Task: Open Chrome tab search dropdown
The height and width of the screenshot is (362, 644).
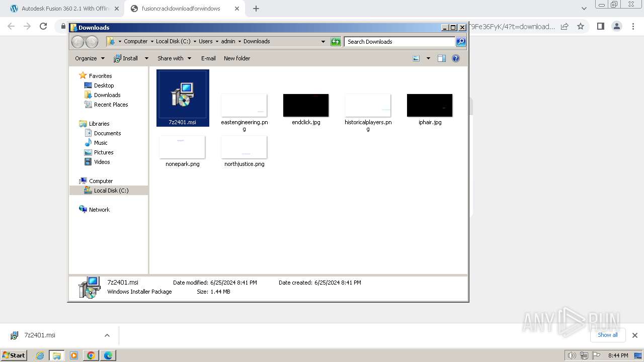Action: point(584,9)
